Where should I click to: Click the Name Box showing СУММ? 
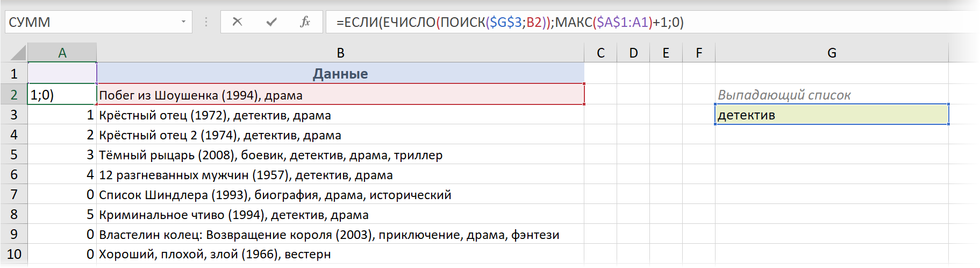pos(91,22)
